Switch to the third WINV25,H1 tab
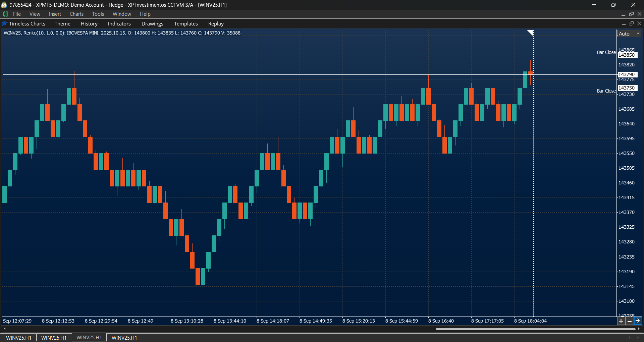Viewport: 644px width, 342px height. point(89,338)
